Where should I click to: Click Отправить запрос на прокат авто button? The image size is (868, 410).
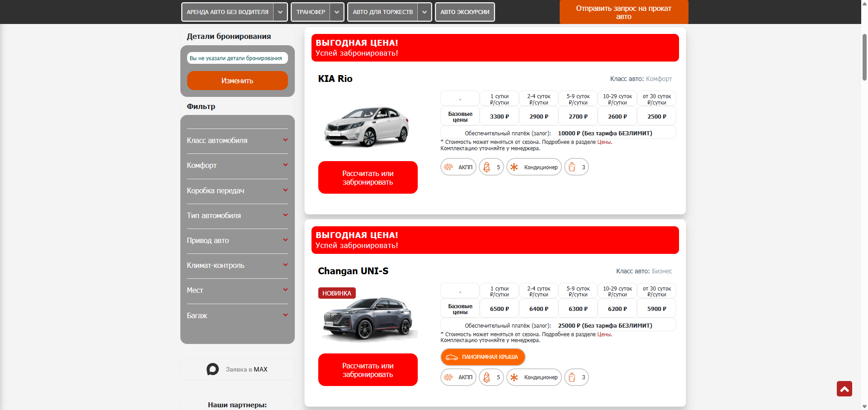[x=623, y=12]
